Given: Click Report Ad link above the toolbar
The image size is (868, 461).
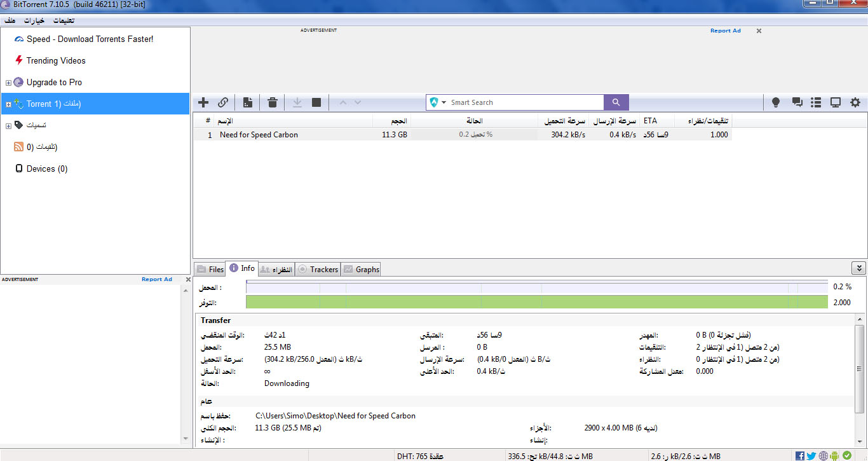Looking at the screenshot, I should [725, 31].
